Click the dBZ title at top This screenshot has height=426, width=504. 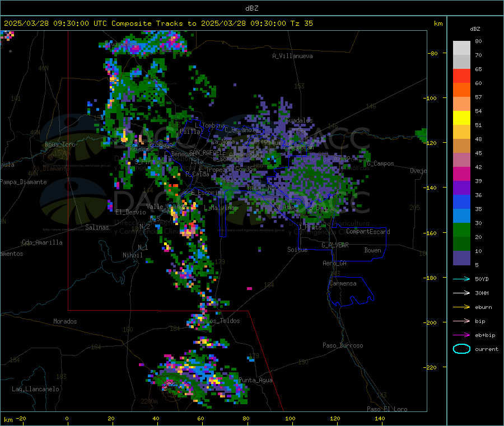[x=251, y=8]
